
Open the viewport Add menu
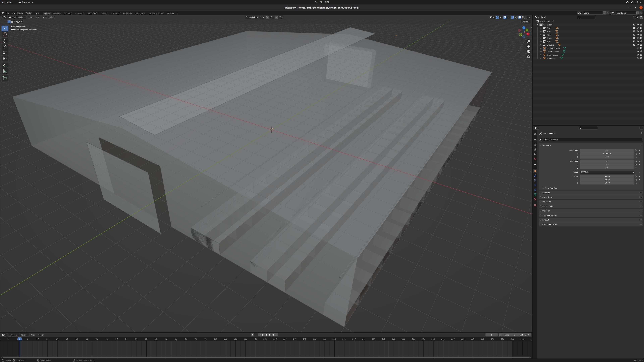pos(44,17)
